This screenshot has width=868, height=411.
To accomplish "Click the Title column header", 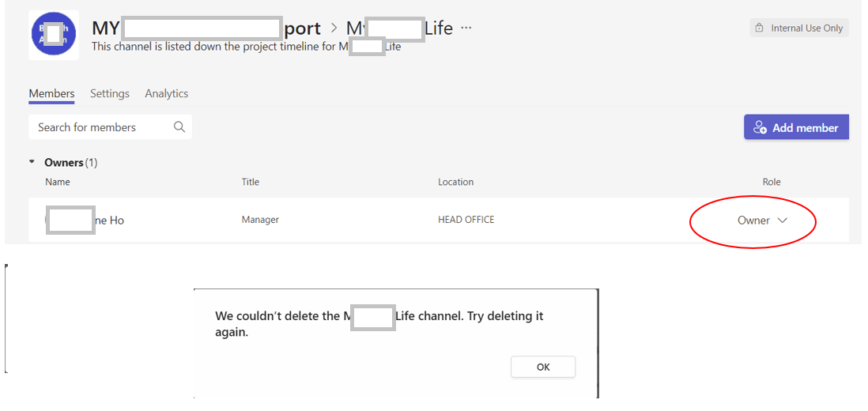I will pos(251,182).
